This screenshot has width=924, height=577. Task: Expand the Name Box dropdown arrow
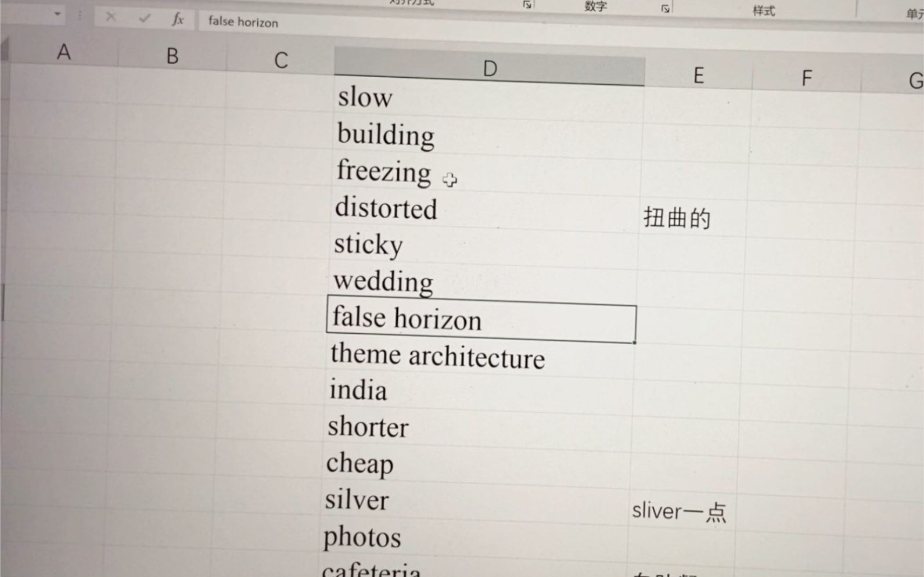pos(57,14)
